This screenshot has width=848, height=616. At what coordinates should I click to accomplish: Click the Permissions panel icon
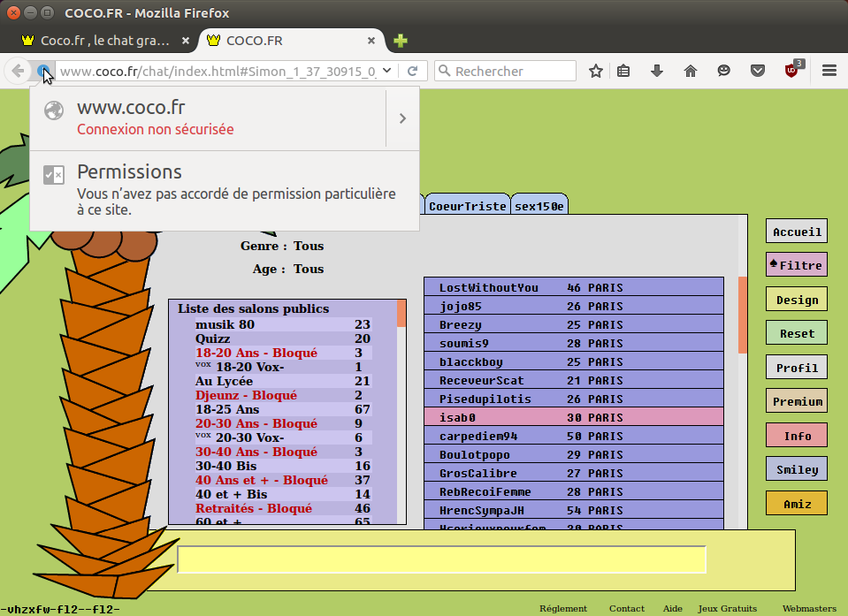pyautogui.click(x=54, y=174)
